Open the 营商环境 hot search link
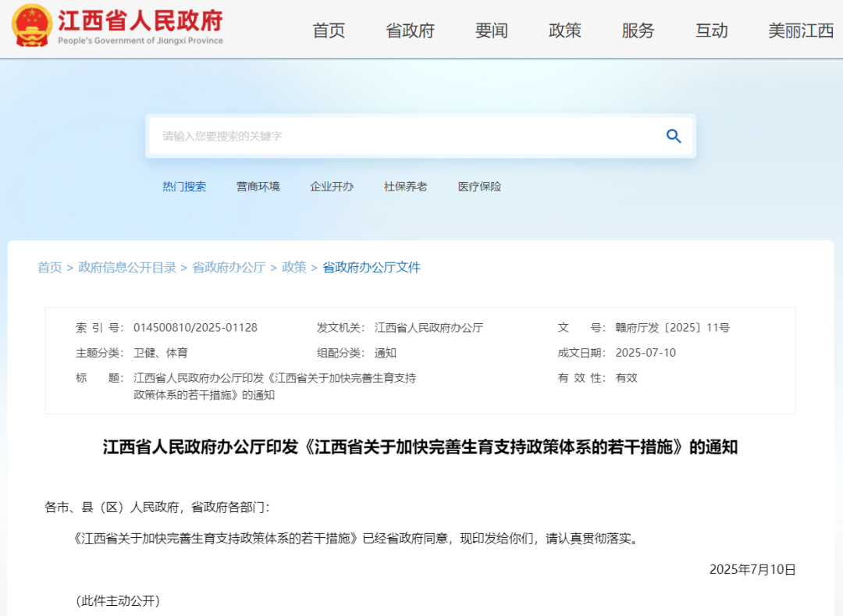Screen dimensions: 843x616 tap(258, 186)
